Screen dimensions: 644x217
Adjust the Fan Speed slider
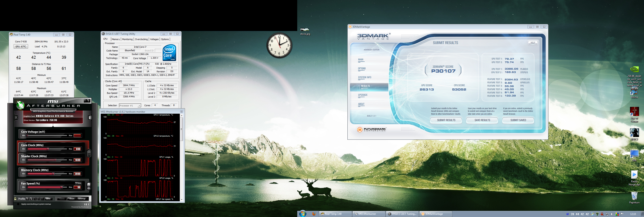pyautogui.click(x=47, y=187)
